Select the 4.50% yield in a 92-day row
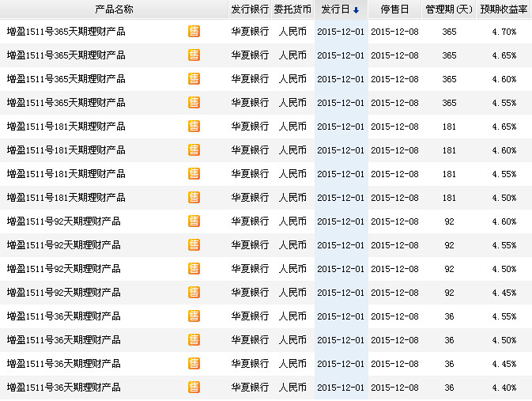The image size is (532, 401). click(x=504, y=269)
